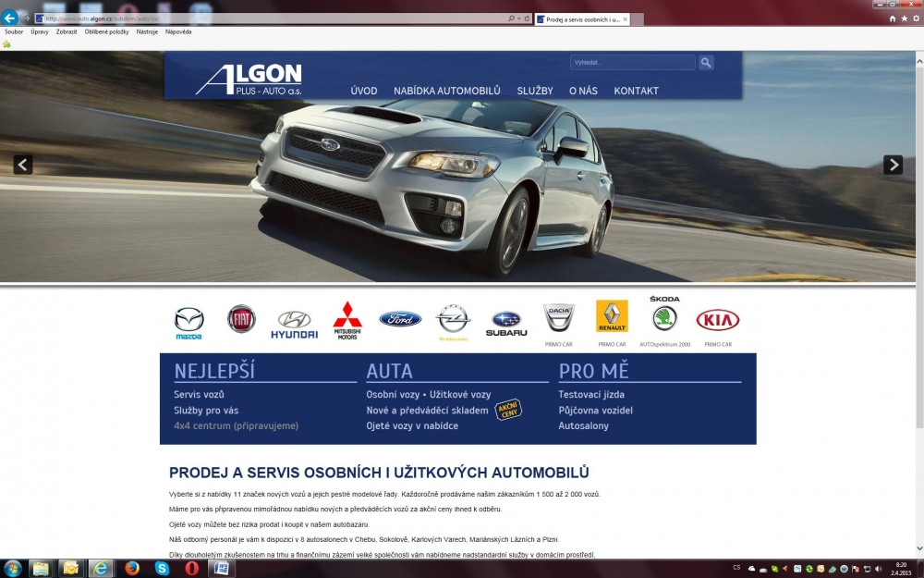Open Windows Explorer from the taskbar
Image resolution: width=924 pixels, height=578 pixels.
(40, 569)
